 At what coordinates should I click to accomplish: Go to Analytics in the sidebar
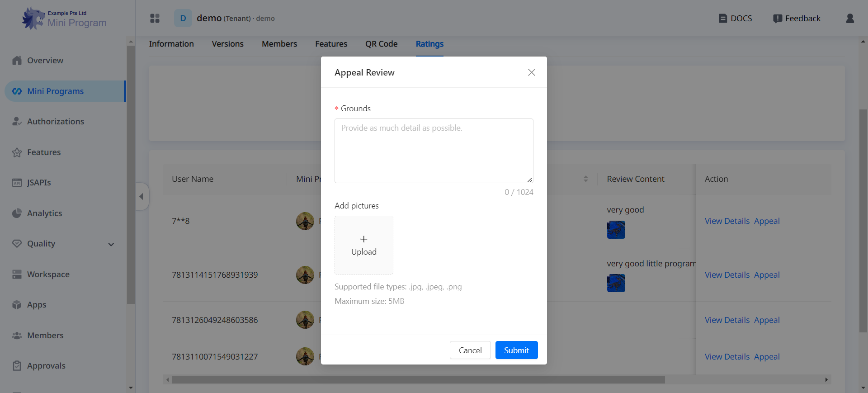(44, 213)
